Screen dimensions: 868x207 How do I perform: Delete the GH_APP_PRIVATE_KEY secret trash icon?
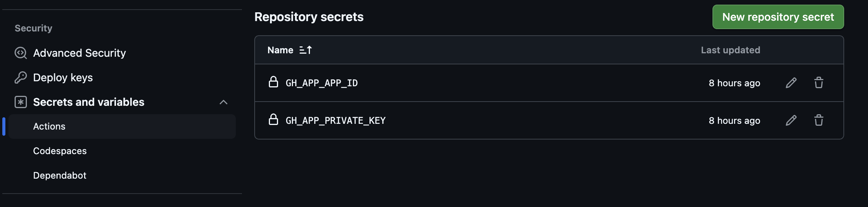coord(818,120)
